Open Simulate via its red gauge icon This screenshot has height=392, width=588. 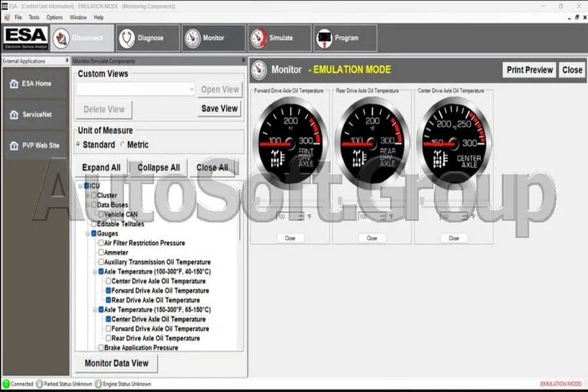(x=258, y=38)
